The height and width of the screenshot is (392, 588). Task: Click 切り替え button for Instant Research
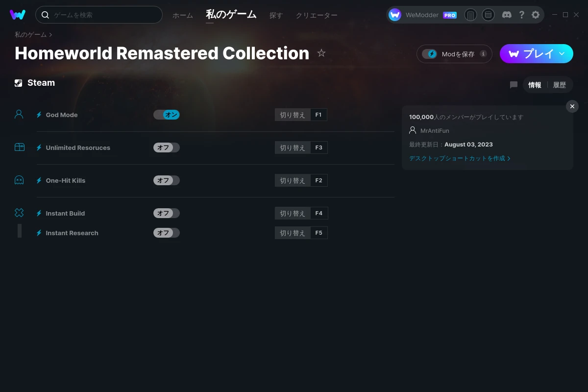(293, 233)
